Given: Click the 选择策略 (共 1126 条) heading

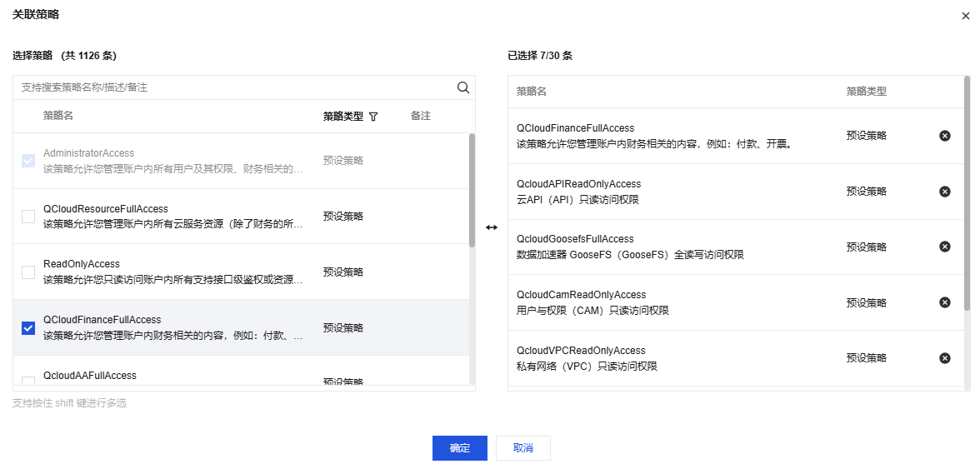Looking at the screenshot, I should (x=64, y=56).
